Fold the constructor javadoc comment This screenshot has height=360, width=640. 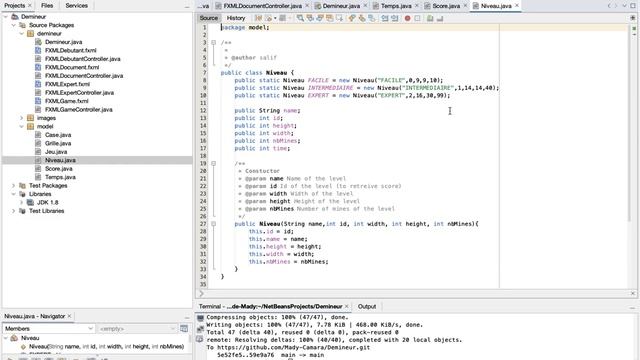coord(213,163)
